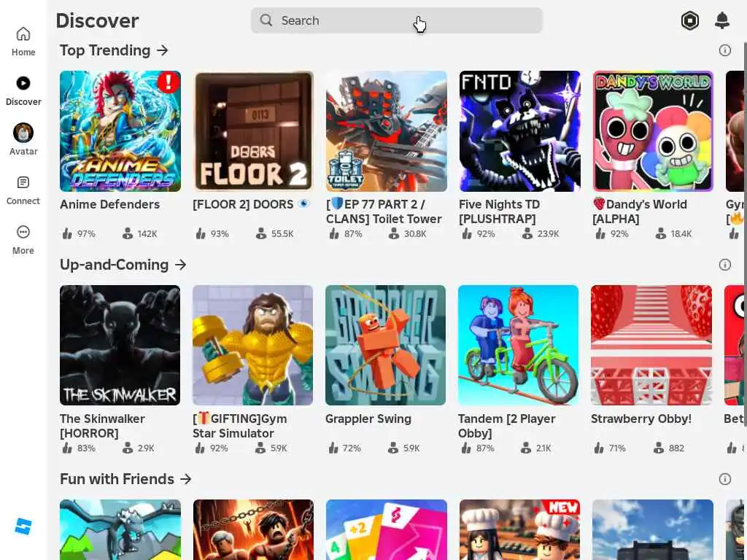Click the thumbs-up icon under Five Nights TD
The width and height of the screenshot is (747, 560).
[x=466, y=233]
